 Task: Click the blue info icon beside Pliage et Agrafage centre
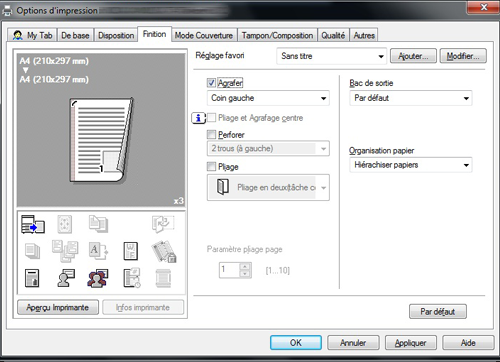coord(198,118)
